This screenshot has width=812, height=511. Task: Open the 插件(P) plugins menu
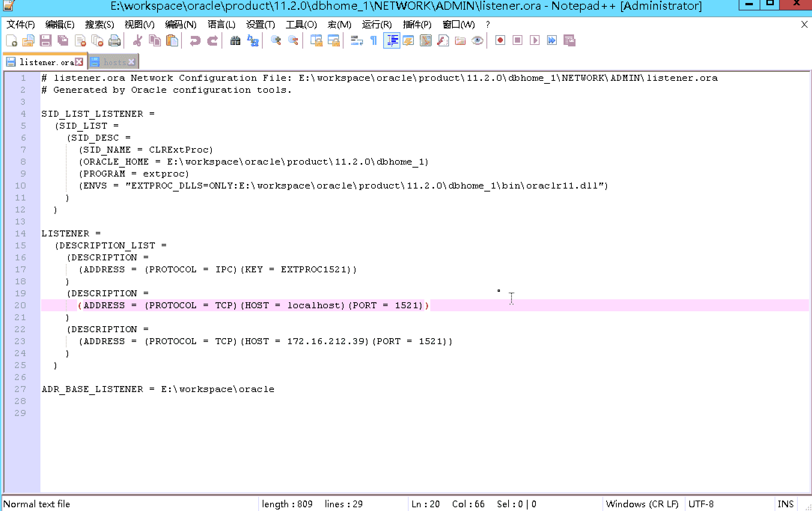point(417,25)
